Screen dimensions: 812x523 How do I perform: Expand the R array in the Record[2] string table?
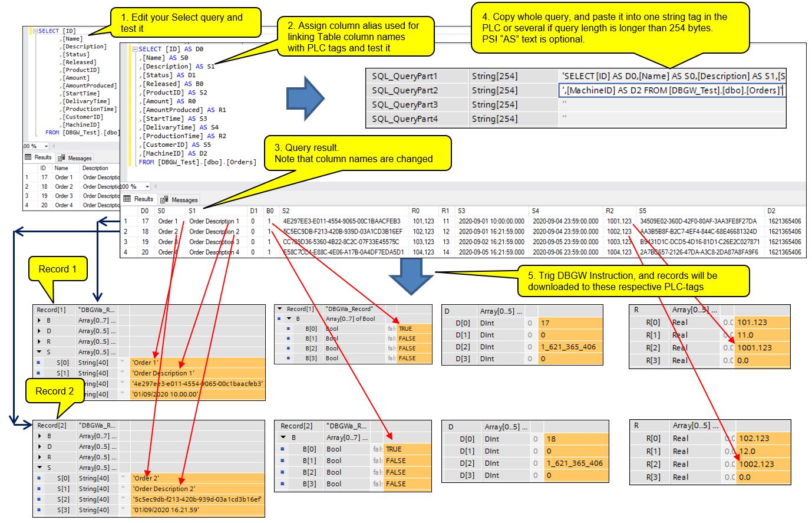click(40, 458)
